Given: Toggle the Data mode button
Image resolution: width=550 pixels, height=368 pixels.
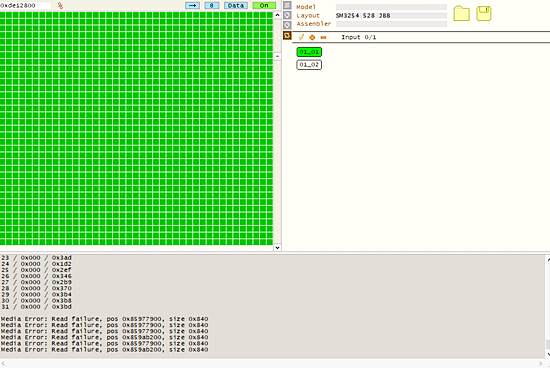Looking at the screenshot, I should [236, 5].
